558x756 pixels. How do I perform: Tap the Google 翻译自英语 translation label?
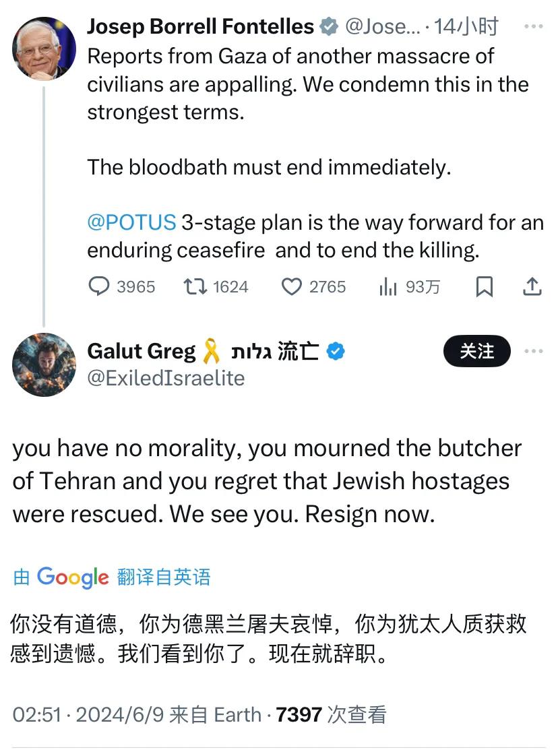[112, 577]
